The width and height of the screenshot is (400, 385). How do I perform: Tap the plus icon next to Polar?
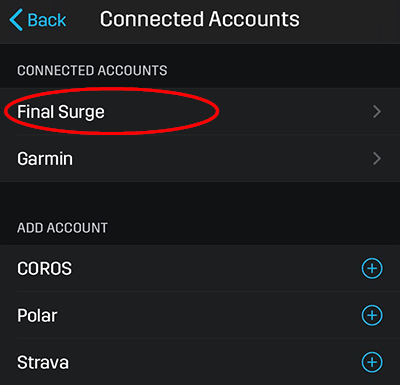[x=372, y=315]
